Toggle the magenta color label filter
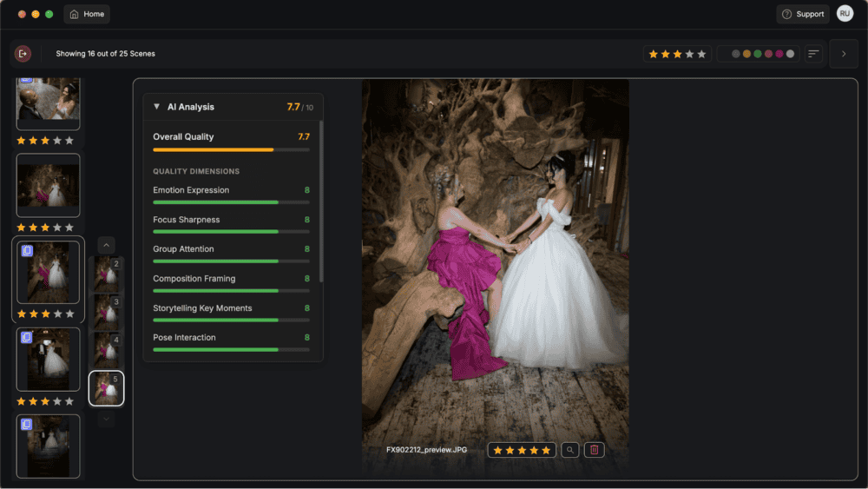Image resolution: width=868 pixels, height=489 pixels. (x=779, y=54)
